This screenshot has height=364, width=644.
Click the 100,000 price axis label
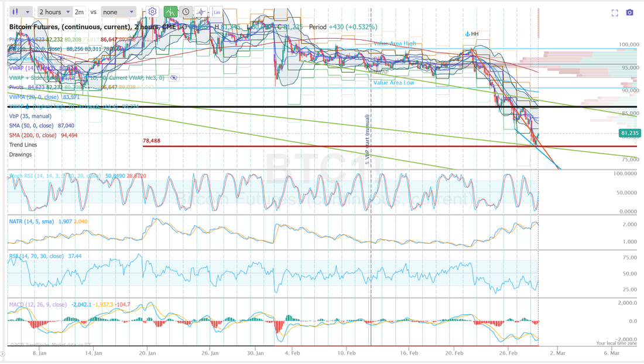click(x=629, y=44)
